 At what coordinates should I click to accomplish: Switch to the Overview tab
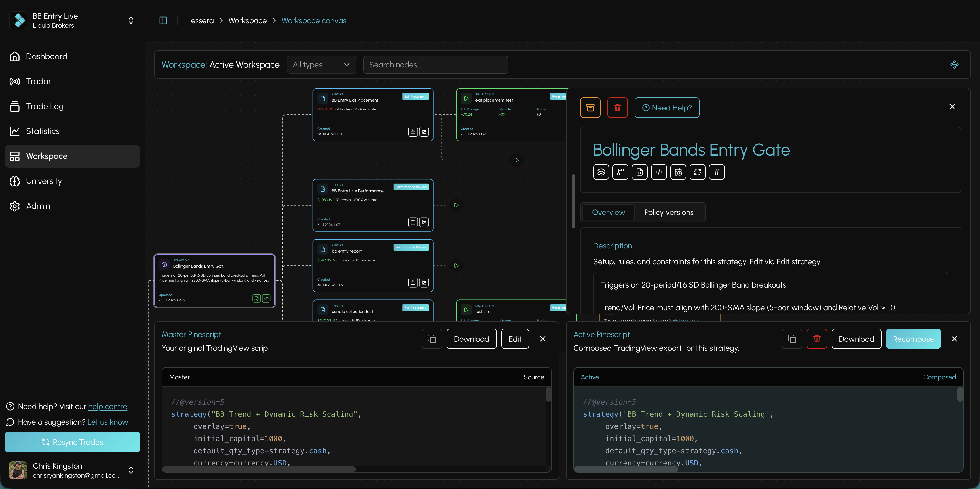click(x=608, y=212)
